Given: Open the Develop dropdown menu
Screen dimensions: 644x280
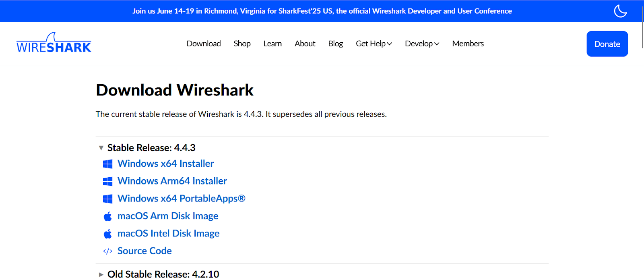Looking at the screenshot, I should click(422, 44).
